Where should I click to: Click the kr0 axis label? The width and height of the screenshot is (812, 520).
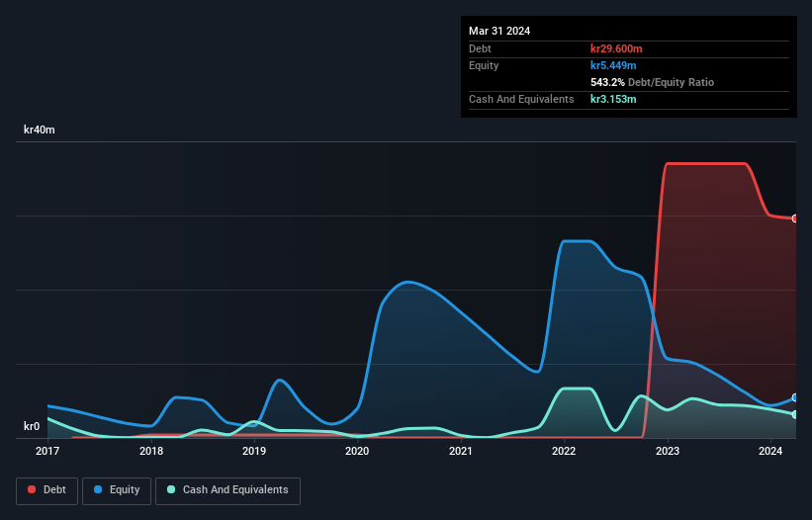(32, 426)
